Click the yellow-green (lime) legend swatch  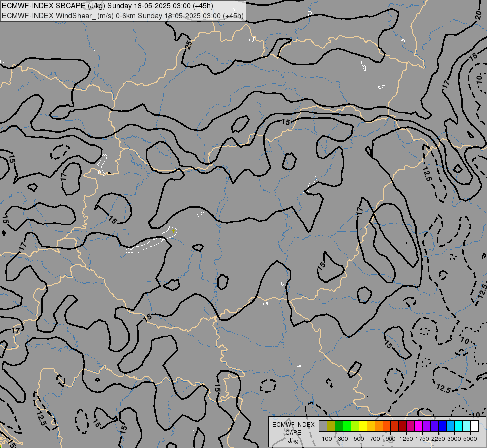(x=355, y=426)
